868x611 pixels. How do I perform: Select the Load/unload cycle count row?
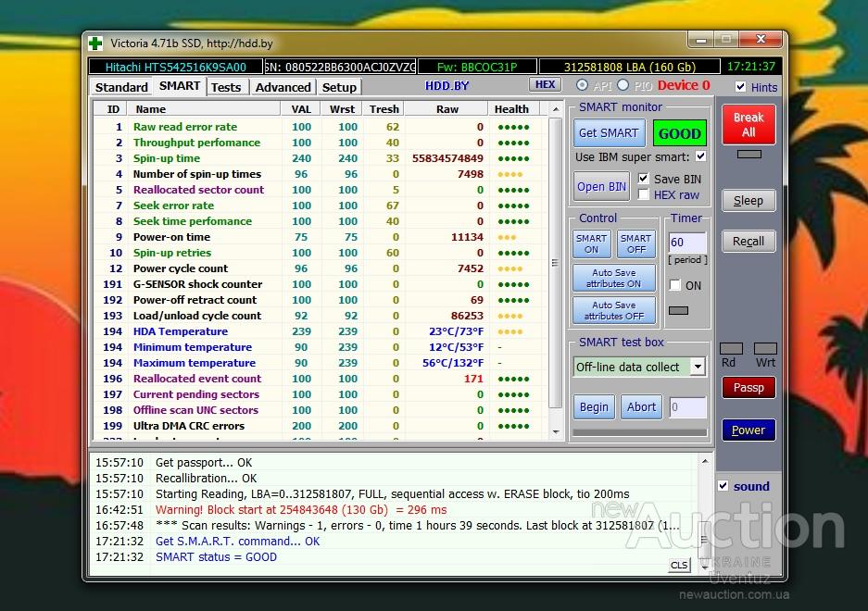coord(321,316)
